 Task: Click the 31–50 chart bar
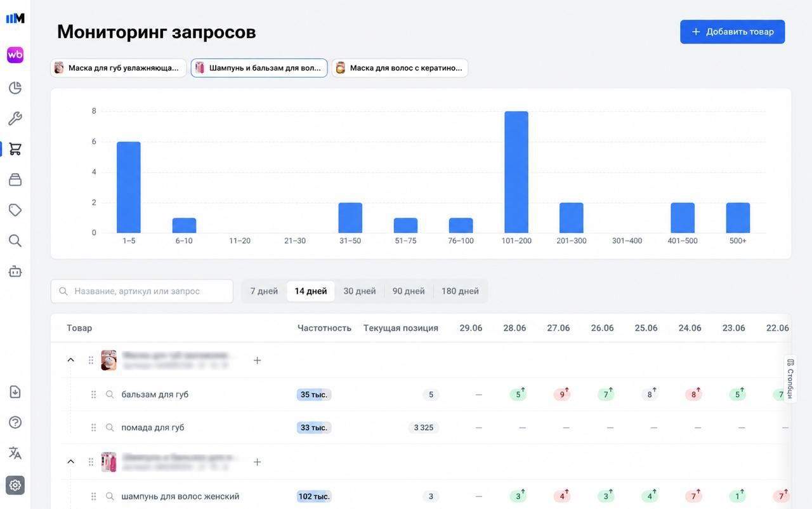pyautogui.click(x=350, y=218)
